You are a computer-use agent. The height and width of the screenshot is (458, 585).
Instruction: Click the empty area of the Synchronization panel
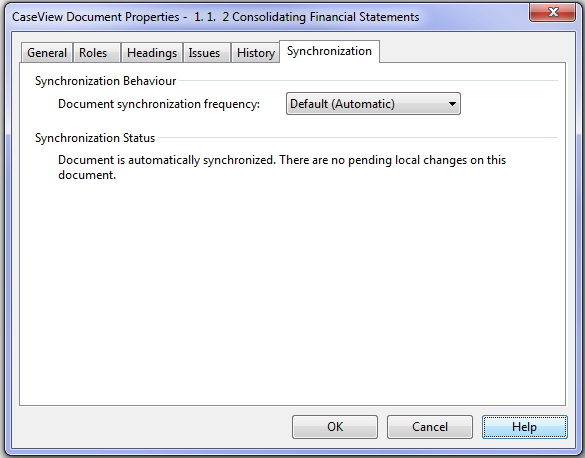click(292, 291)
